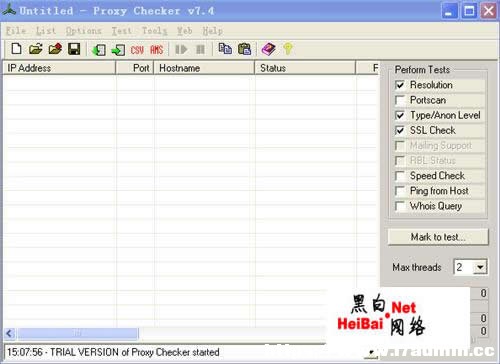Open the Help menu
The image size is (500, 364).
pos(213,31)
